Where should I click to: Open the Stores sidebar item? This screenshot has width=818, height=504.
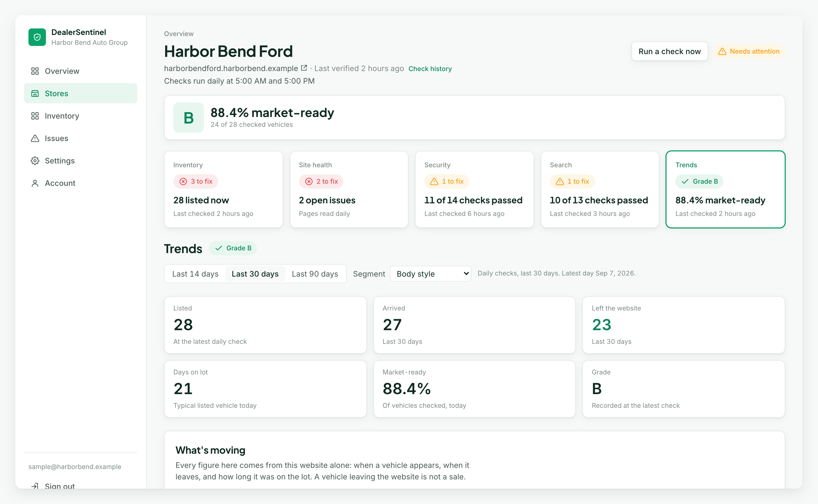[81, 93]
